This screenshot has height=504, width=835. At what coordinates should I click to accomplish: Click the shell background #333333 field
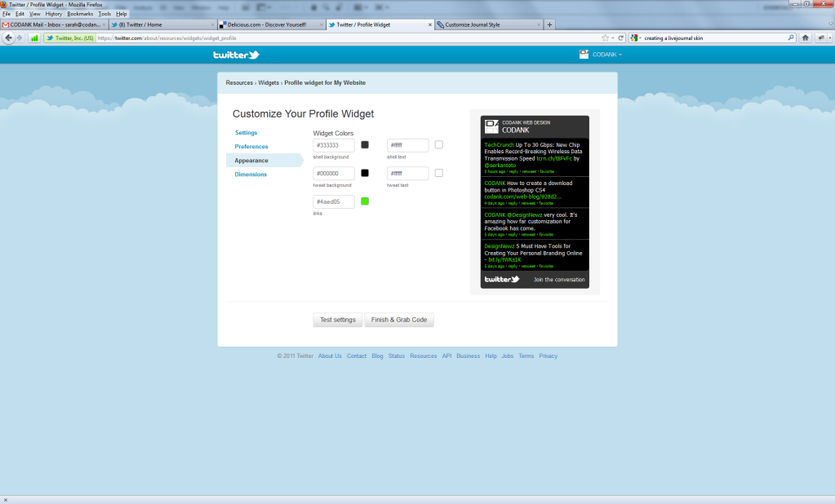point(334,145)
